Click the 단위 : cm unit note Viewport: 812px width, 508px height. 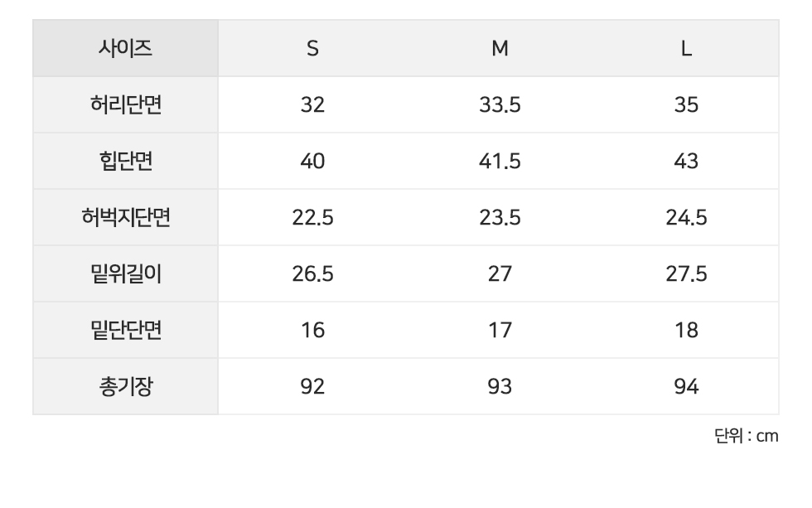click(746, 436)
